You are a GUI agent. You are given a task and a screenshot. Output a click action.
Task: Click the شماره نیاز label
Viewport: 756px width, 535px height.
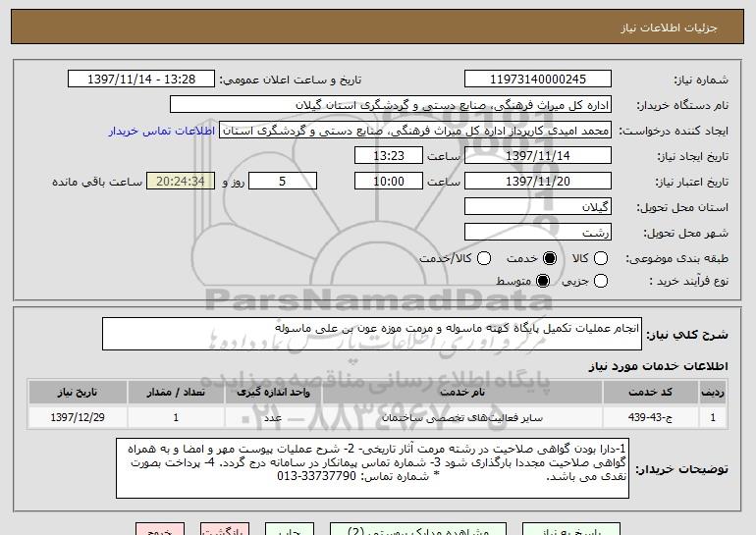point(701,80)
